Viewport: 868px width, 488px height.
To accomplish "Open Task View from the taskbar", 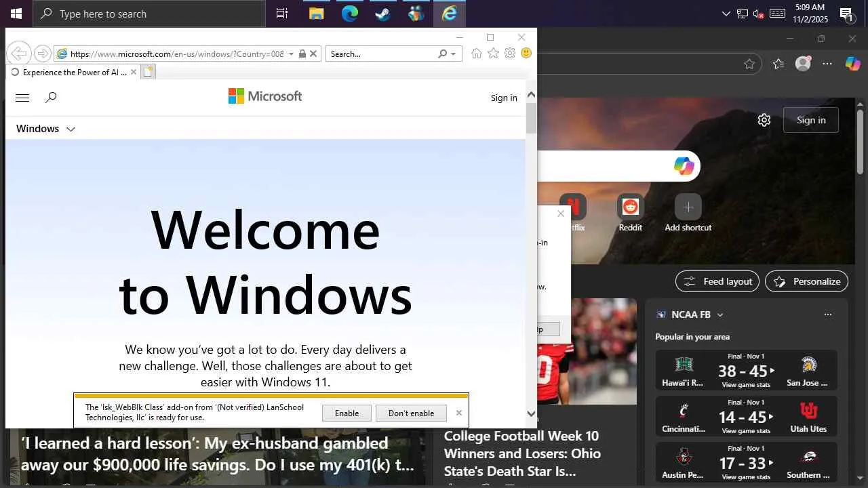I will [282, 14].
